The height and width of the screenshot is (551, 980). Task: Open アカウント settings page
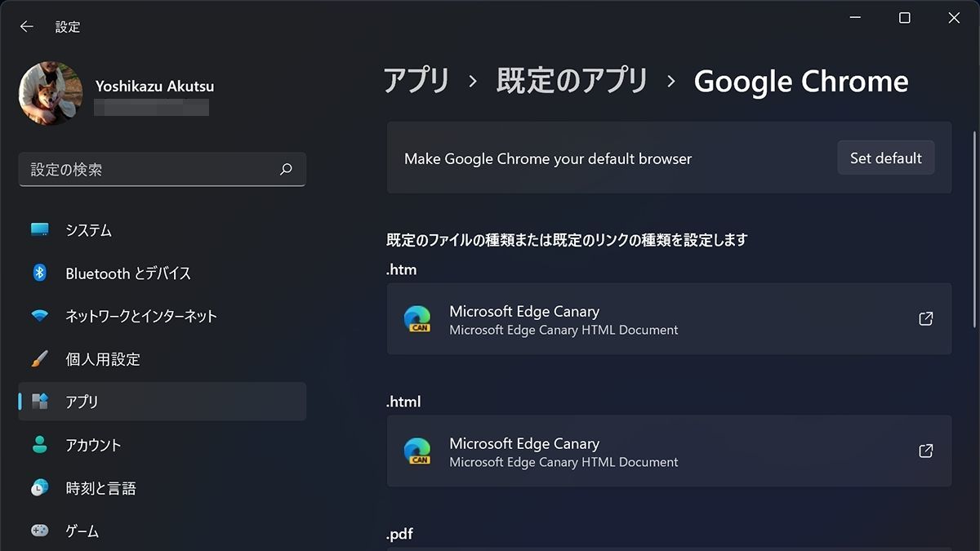[x=163, y=445]
